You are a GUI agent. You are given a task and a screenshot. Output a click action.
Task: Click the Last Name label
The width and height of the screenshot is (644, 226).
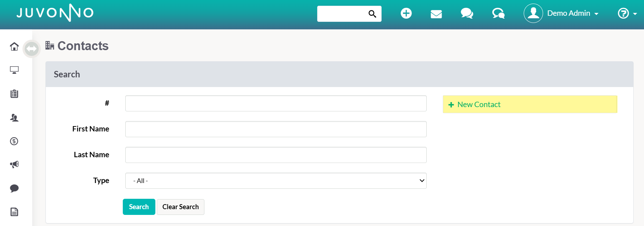point(91,154)
